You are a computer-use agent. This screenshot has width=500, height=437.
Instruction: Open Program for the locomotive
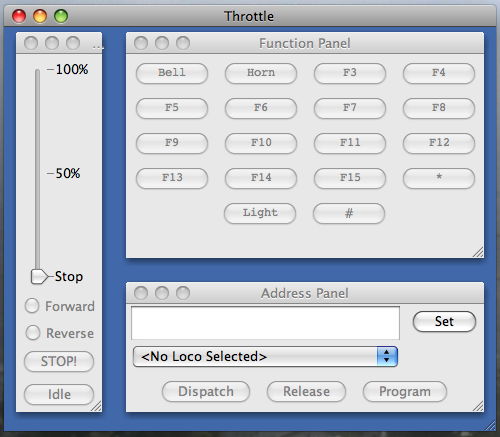click(x=405, y=392)
